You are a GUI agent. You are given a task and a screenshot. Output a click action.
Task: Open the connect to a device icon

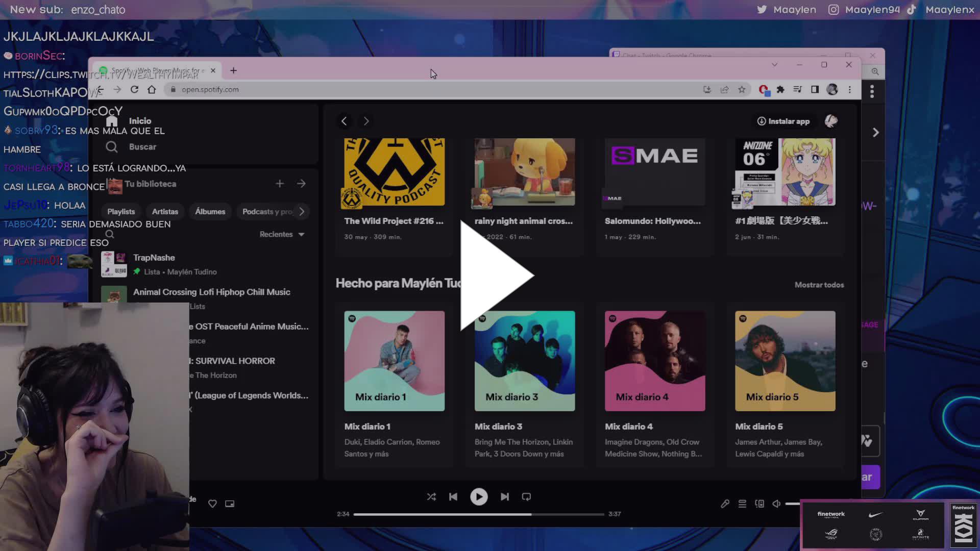(759, 504)
